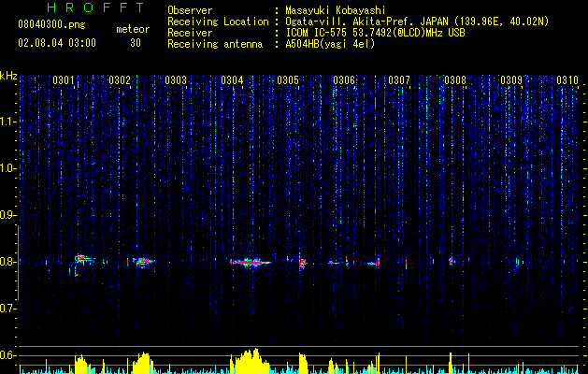This screenshot has width=588, height=374.
Task: Select the file name 08040300.png
Action: (51, 25)
